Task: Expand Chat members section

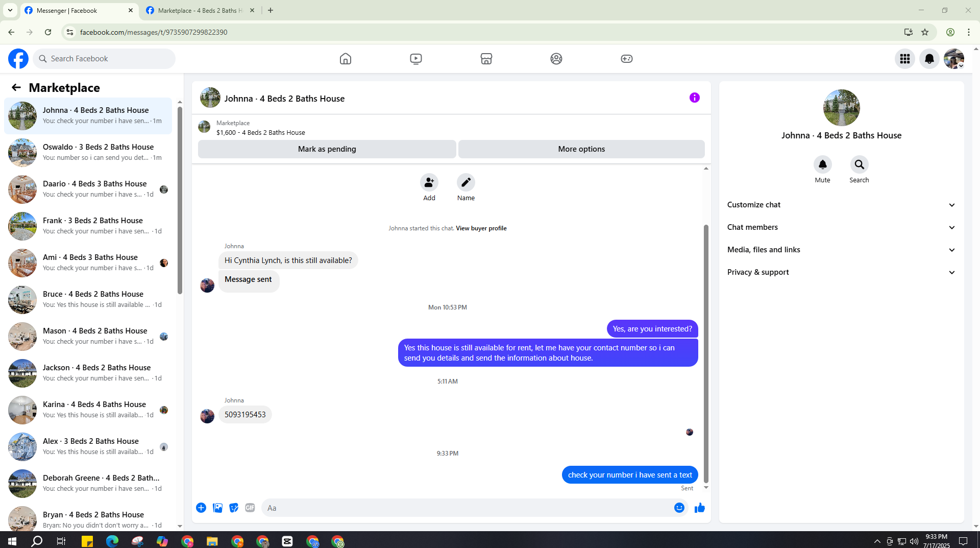Action: pyautogui.click(x=841, y=227)
